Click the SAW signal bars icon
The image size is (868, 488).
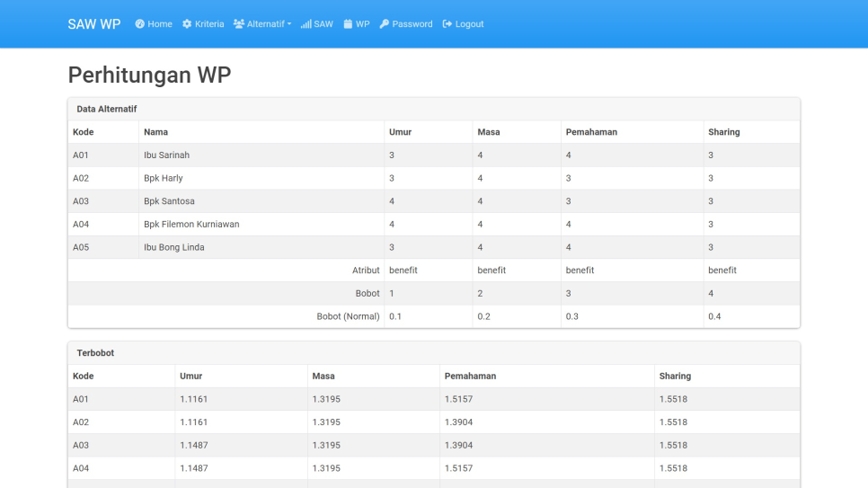coord(306,24)
